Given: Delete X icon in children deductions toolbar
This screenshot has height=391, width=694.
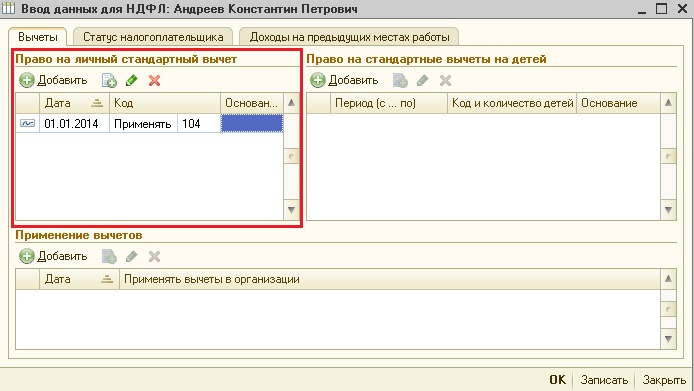Looking at the screenshot, I should [445, 81].
